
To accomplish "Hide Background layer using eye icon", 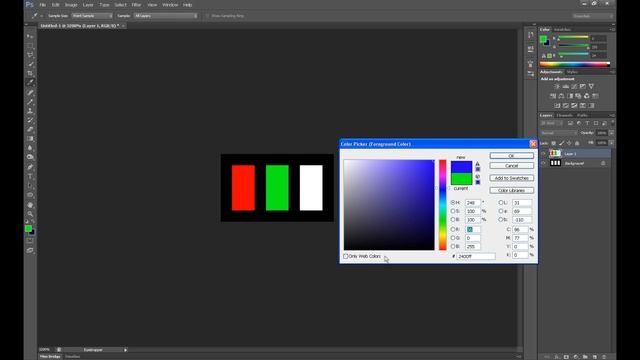I will (x=543, y=163).
